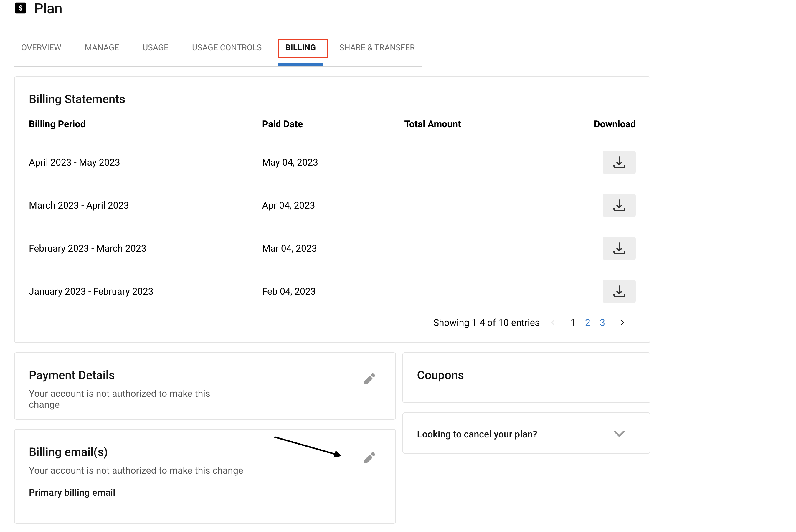This screenshot has width=796, height=532.
Task: Edit Payment Details with pencil icon
Action: point(369,379)
